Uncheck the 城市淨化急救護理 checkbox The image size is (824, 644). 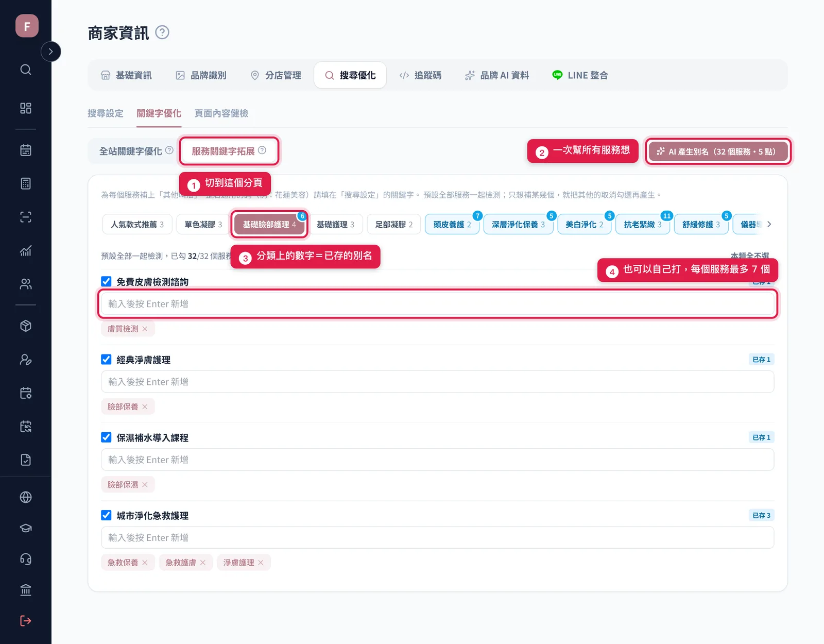(106, 515)
